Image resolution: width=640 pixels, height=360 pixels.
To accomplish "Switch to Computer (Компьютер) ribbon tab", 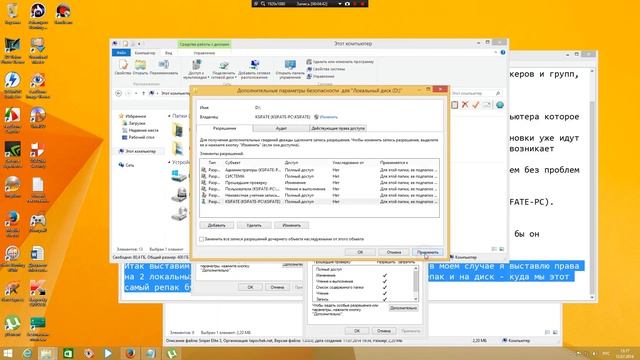I will click(x=145, y=53).
